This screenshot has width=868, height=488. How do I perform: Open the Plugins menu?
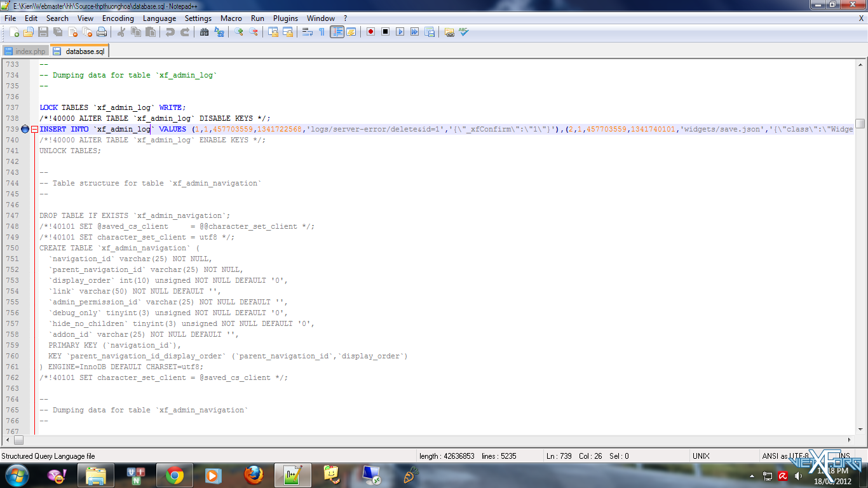[x=285, y=18]
